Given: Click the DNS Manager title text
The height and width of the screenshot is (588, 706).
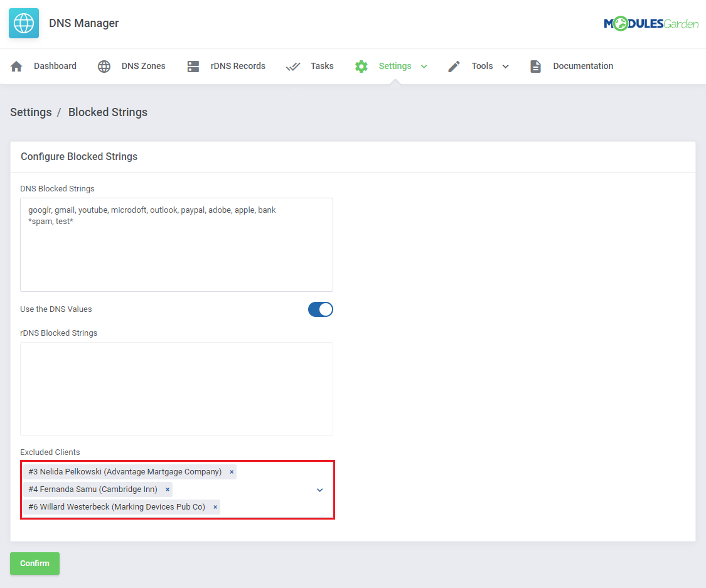Looking at the screenshot, I should pyautogui.click(x=83, y=23).
